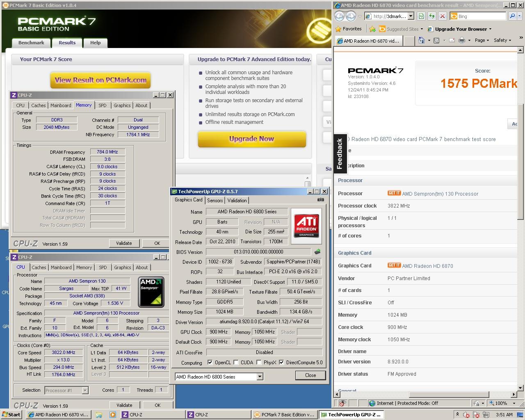
Task: Open RSS feeds icon in IE toolbar
Action: (436, 40)
